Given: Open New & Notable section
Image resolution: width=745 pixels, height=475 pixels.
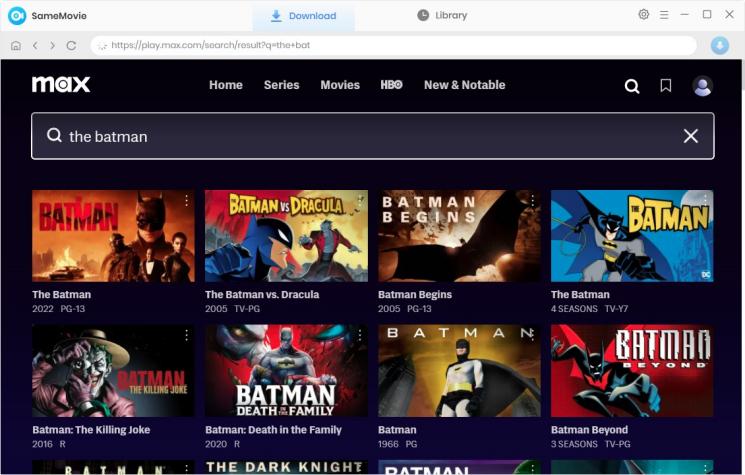Looking at the screenshot, I should [x=464, y=85].
